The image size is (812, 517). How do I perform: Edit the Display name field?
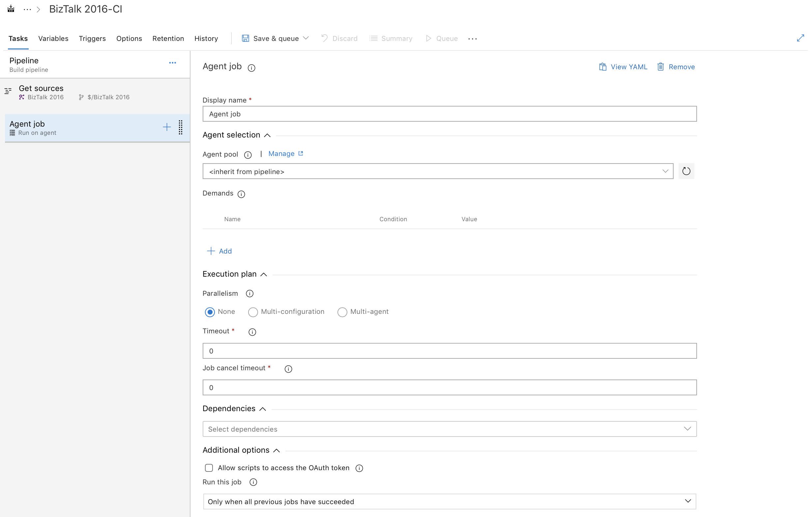coord(449,114)
